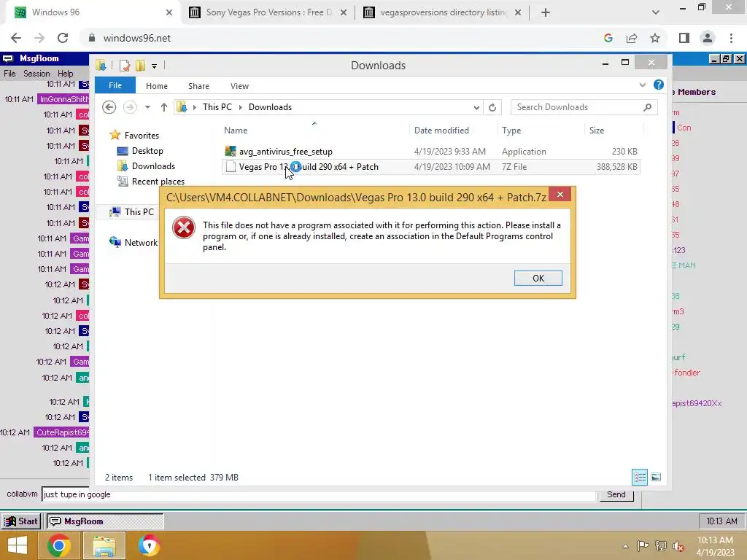This screenshot has width=747, height=560.
Task: Open MsgRoom File menu
Action: [9, 74]
